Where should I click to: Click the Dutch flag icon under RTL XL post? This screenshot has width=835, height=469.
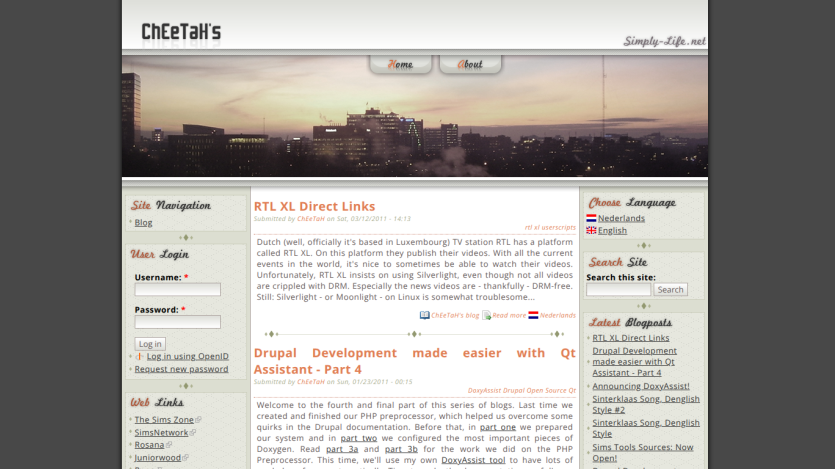pos(533,315)
